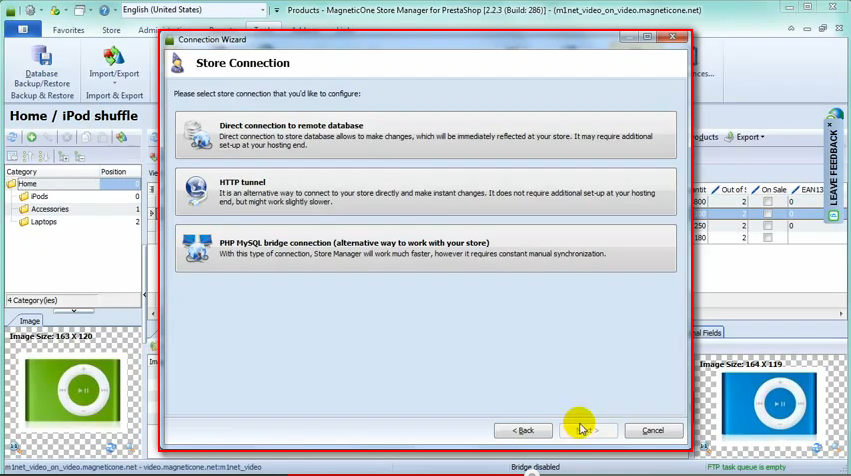Image resolution: width=851 pixels, height=476 pixels.
Task: Click right arrow of product grid horizontal scrollbar
Action: click(841, 314)
